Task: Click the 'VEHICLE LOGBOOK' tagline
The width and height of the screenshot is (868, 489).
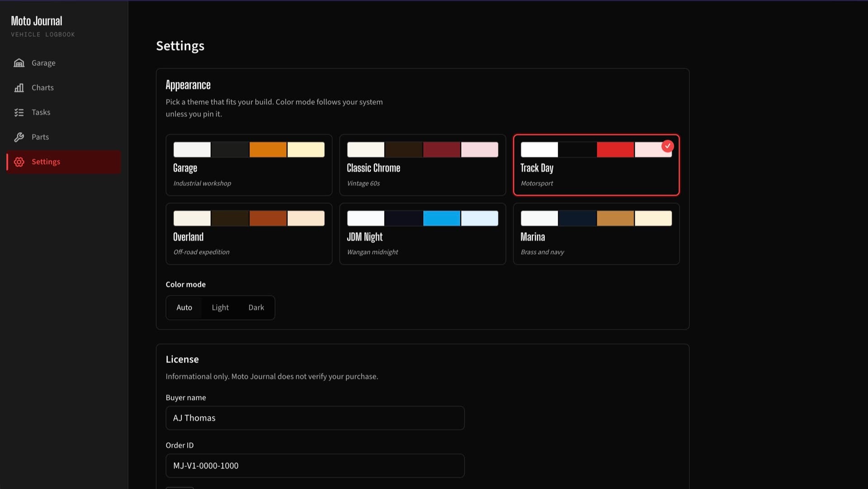Action: tap(43, 34)
